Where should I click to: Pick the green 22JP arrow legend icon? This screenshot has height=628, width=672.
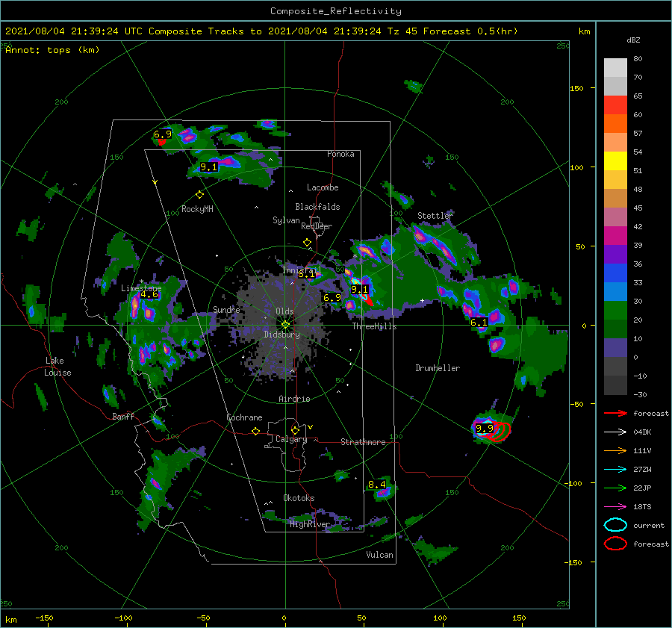pos(615,488)
